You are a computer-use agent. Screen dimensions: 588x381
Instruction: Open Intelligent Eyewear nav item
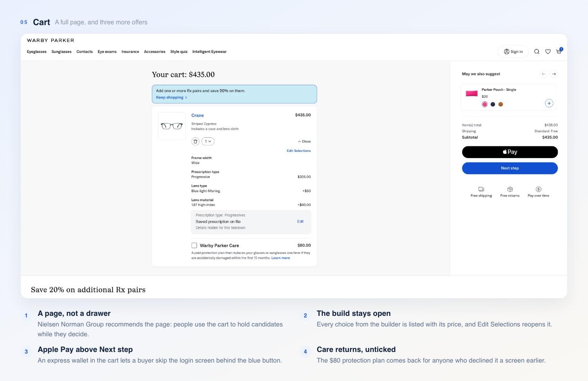coord(209,52)
